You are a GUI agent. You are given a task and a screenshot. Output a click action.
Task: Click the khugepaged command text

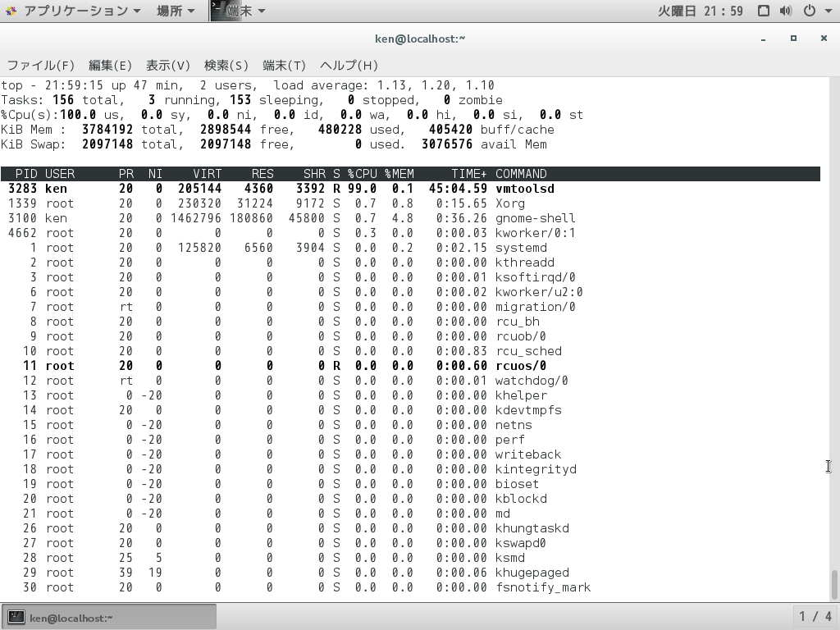tap(532, 573)
